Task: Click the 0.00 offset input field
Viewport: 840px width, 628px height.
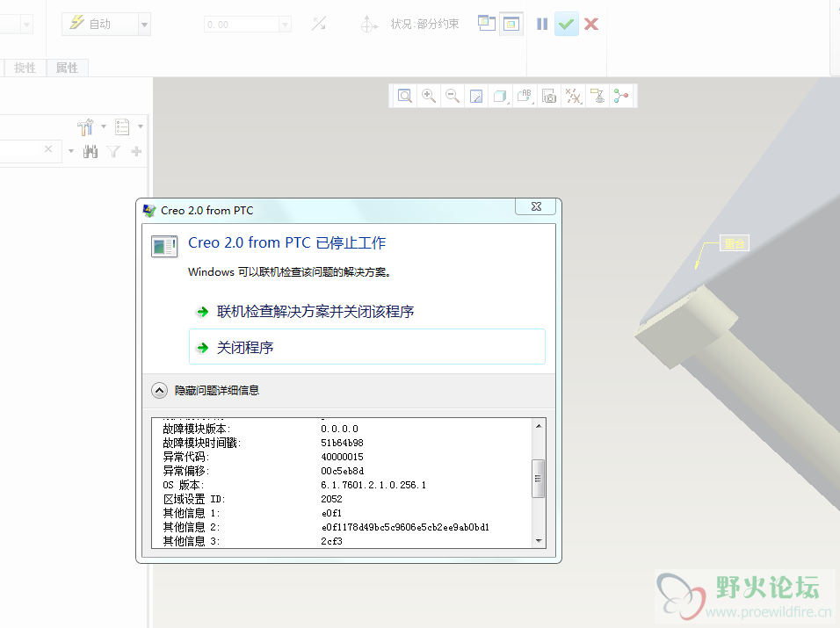Action: pos(242,25)
